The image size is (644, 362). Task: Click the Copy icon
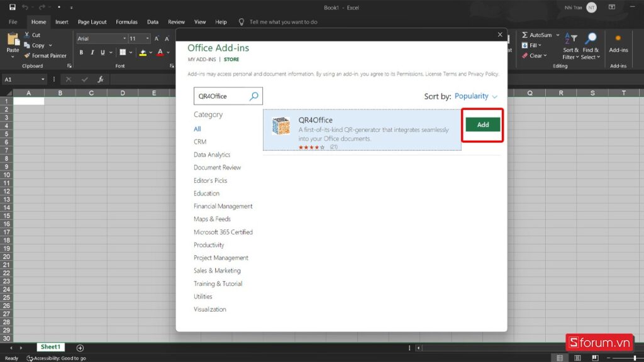(27, 45)
